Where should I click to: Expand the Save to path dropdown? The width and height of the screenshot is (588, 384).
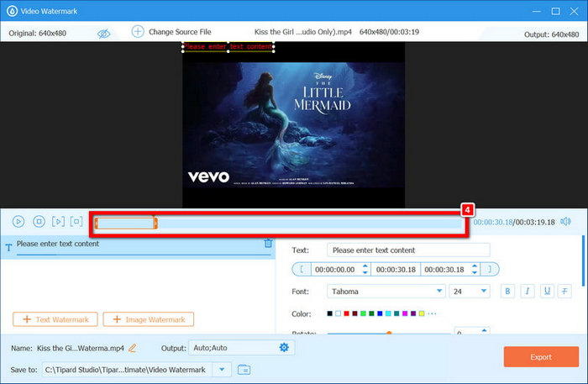(x=222, y=370)
